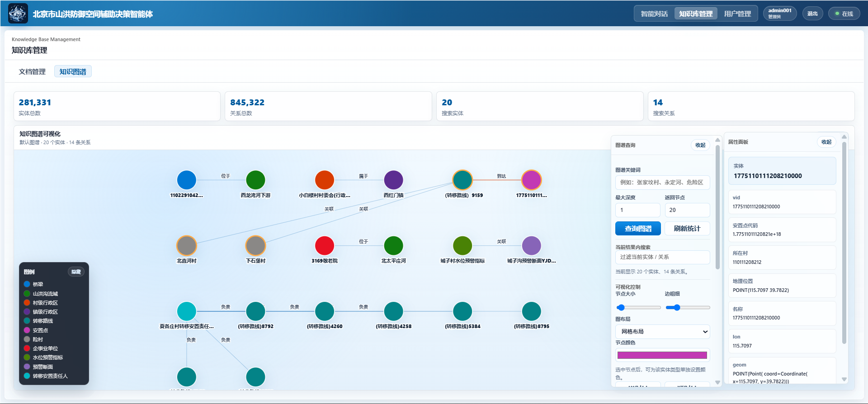Viewport: 868px width, 404px height.
Task: Click the 山洪沟流域 legend entry
Action: click(x=41, y=294)
